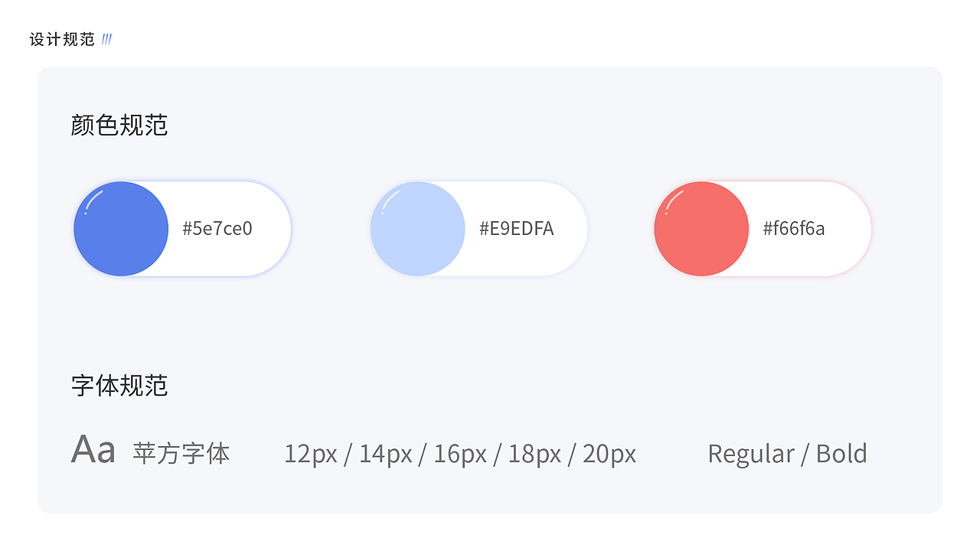Click the 颜色规范 section title
This screenshot has height=551, width=980.
[119, 125]
